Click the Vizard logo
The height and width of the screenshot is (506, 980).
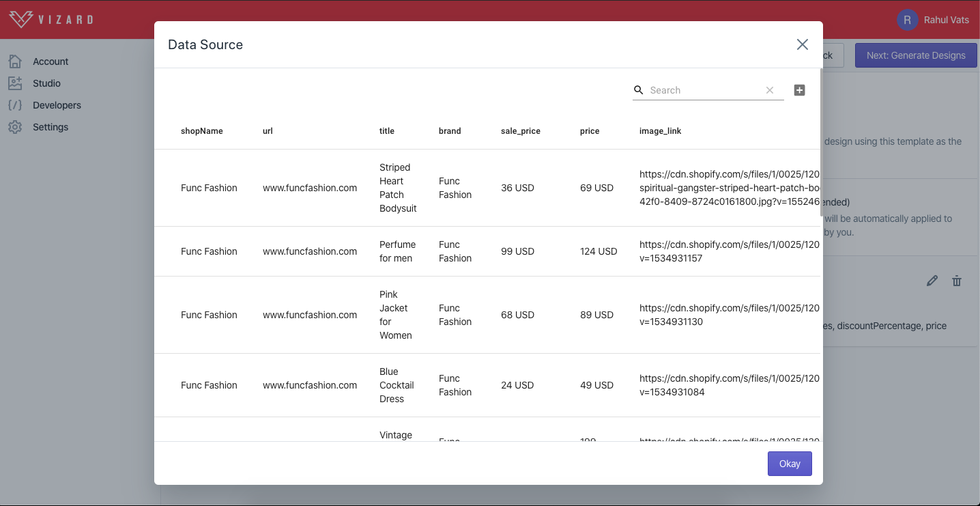(x=51, y=19)
